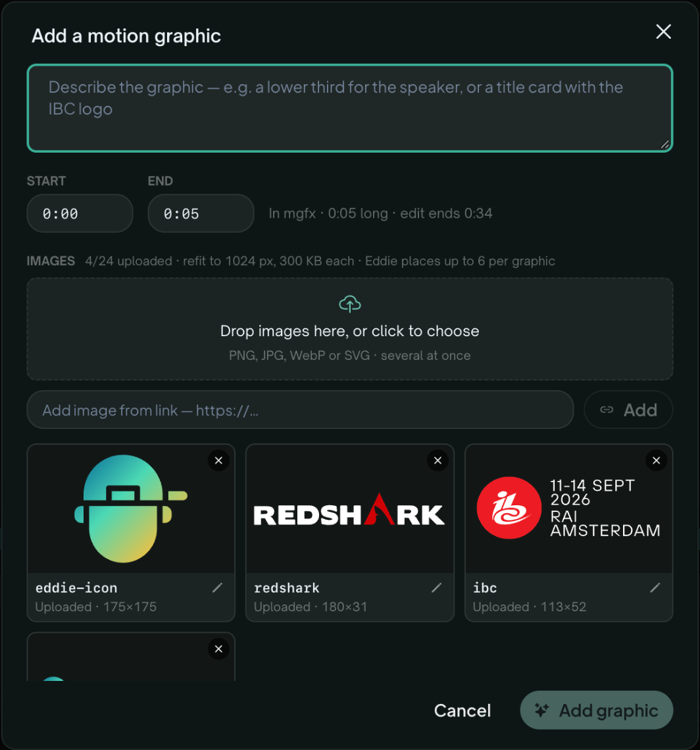Click Cancel button
700x750 pixels.
click(463, 711)
